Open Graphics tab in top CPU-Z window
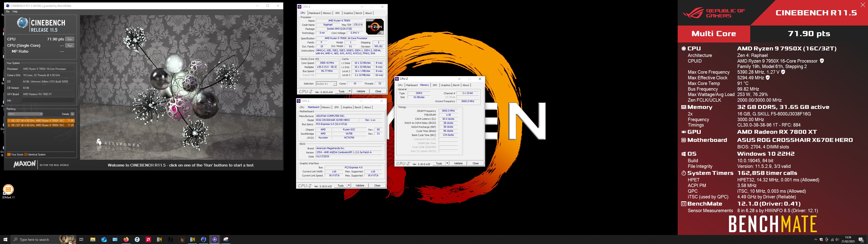Screen dimensions: 868x244 coord(348,13)
